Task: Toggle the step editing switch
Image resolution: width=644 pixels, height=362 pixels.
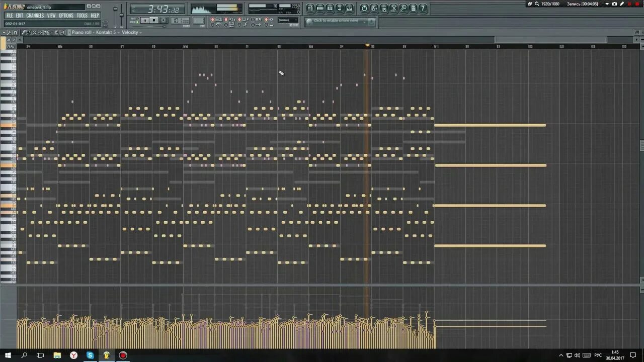Action: tap(243, 25)
